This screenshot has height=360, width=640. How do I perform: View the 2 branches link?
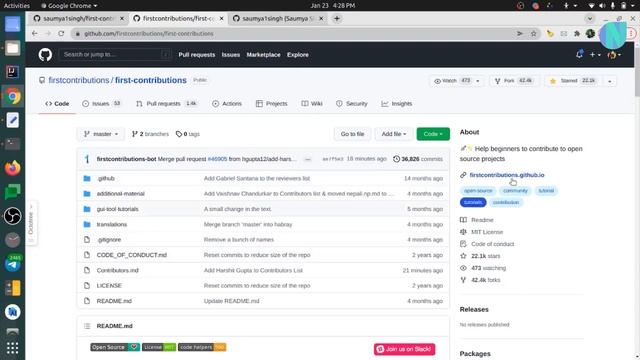(150, 134)
